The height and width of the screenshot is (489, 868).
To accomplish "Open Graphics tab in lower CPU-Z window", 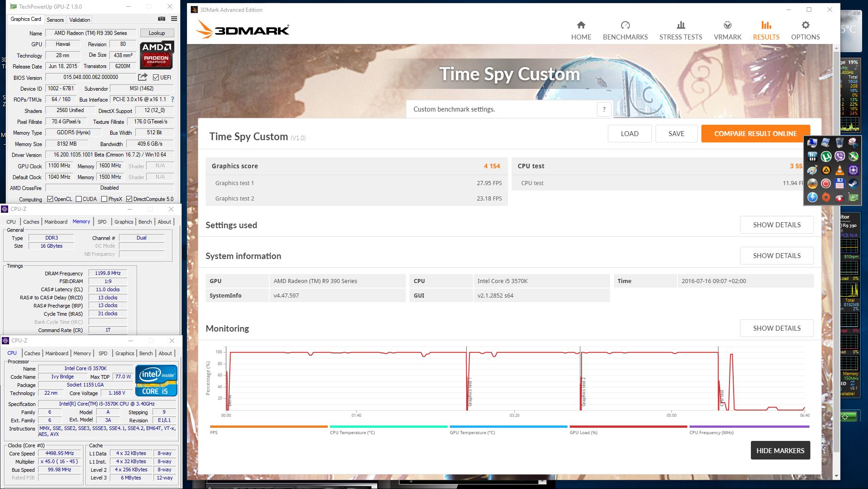I will pos(124,353).
